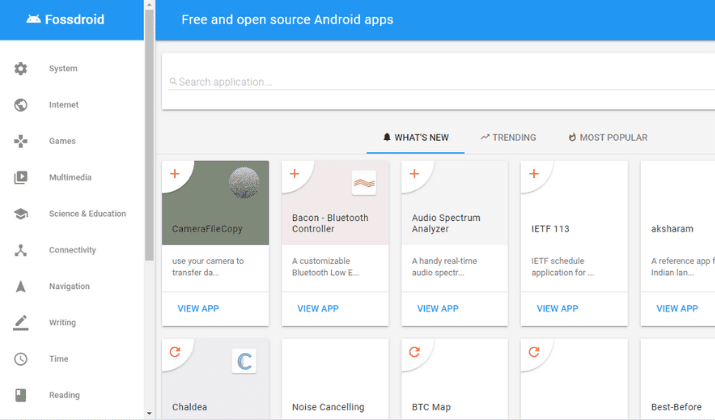The width and height of the screenshot is (715, 420).
Task: Open the Games category label
Action: pyautogui.click(x=62, y=141)
